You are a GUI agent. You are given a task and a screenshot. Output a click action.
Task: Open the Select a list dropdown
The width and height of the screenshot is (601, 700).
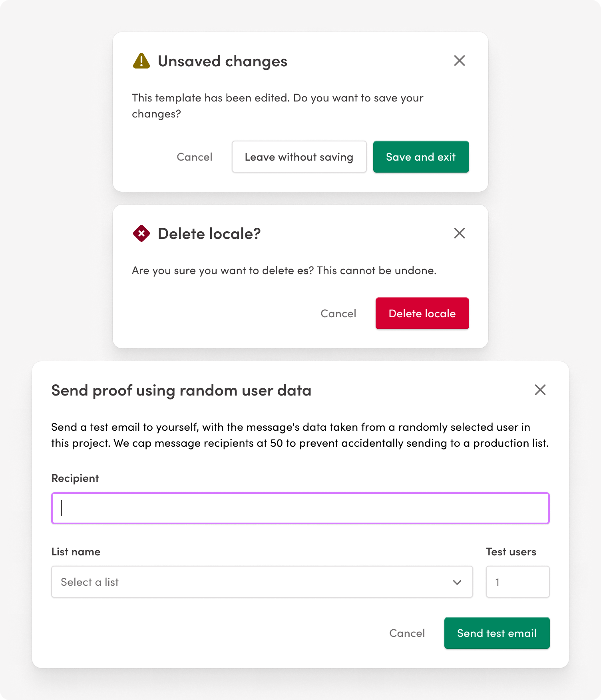(262, 582)
